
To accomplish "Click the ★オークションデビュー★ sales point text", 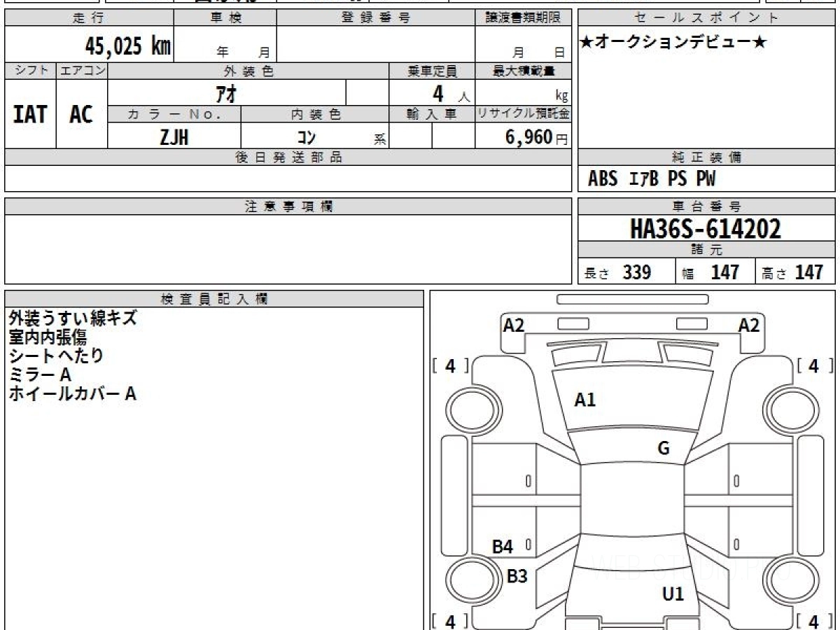I will (x=673, y=43).
